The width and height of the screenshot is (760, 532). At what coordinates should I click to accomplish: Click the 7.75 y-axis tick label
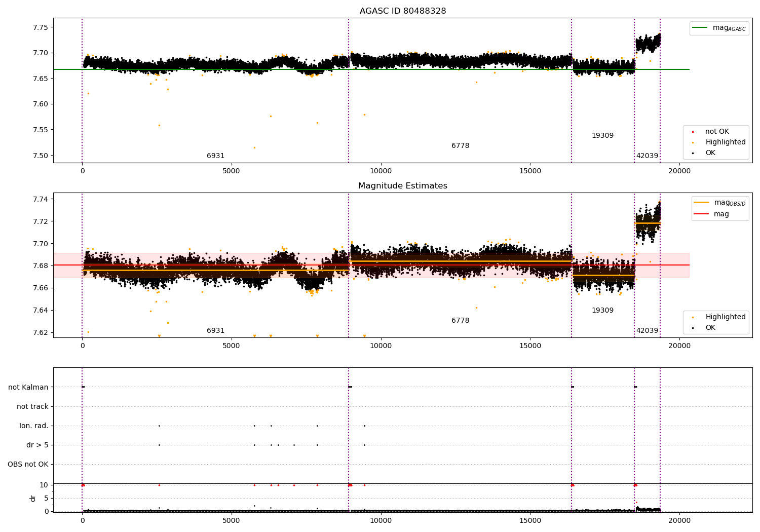pyautogui.click(x=41, y=27)
